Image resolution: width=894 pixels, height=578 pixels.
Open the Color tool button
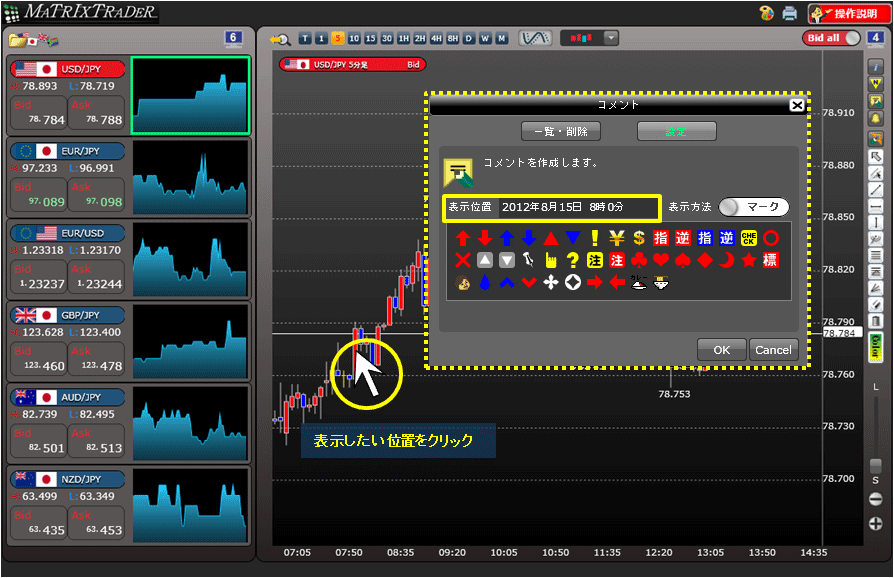coord(875,348)
